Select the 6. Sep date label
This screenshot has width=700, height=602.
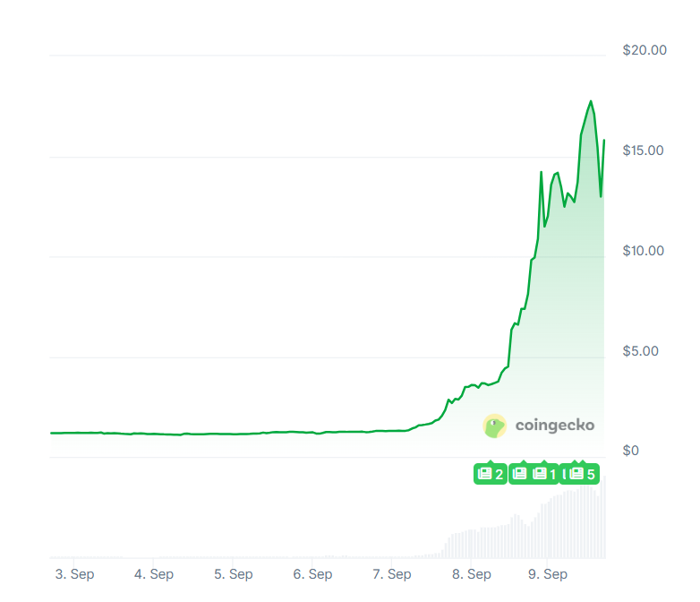pos(312,574)
